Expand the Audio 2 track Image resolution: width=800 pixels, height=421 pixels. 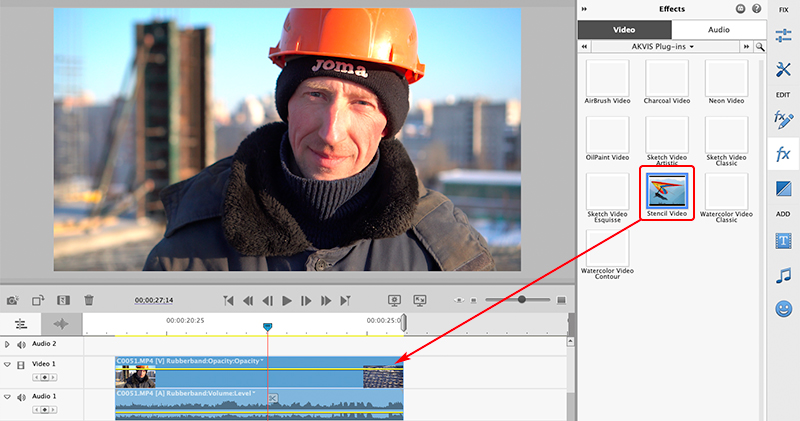7,344
